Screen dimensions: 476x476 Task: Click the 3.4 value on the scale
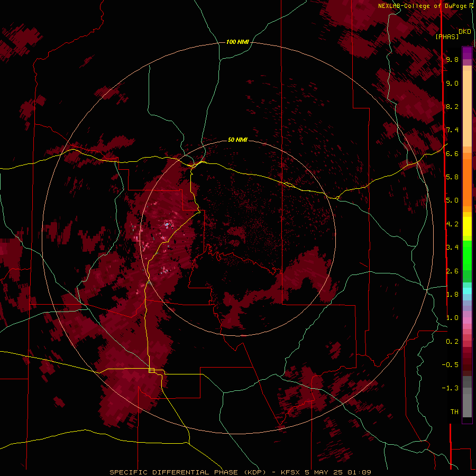pyautogui.click(x=452, y=248)
